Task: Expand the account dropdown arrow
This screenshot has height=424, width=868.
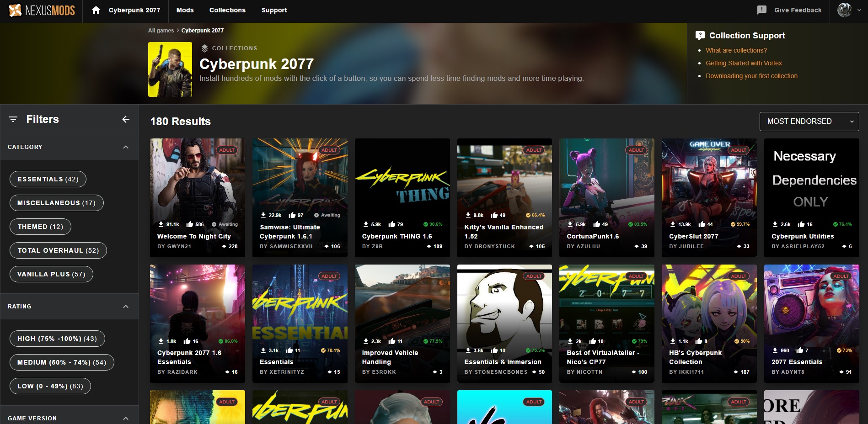Action: [859, 10]
